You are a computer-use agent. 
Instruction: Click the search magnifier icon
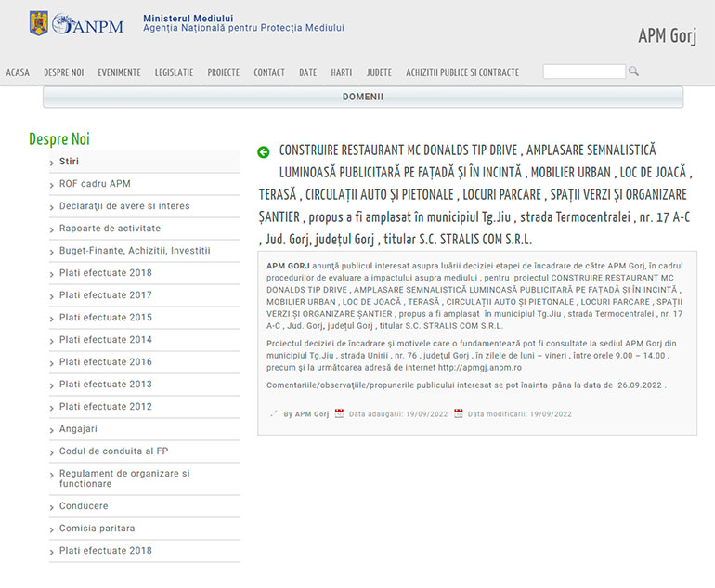pos(633,72)
